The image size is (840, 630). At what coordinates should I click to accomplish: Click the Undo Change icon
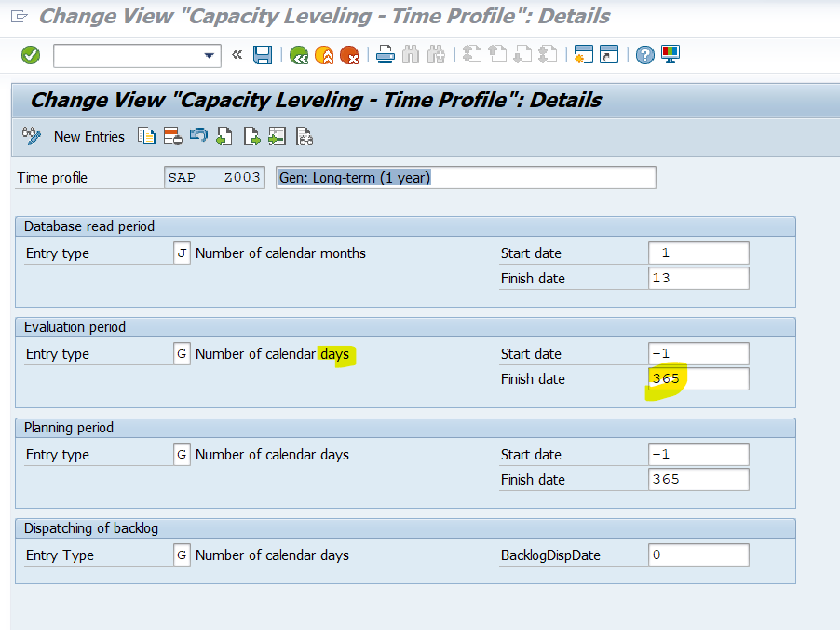pos(198,135)
